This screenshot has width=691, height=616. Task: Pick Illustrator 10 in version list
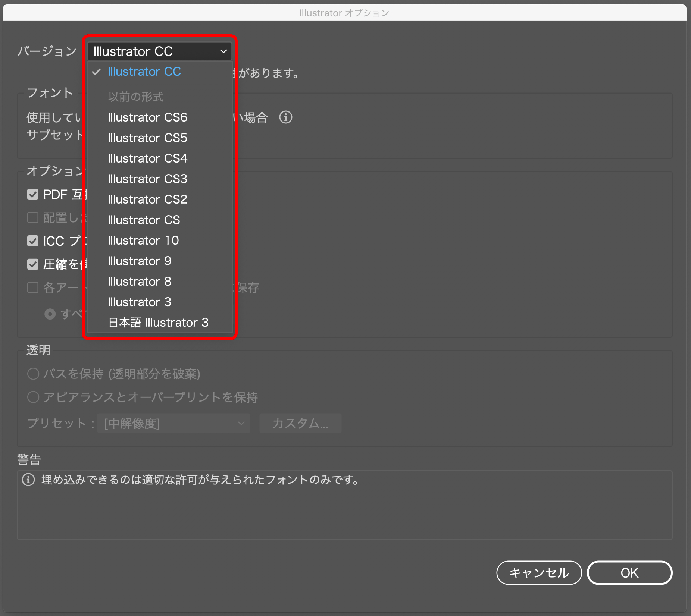(160, 241)
